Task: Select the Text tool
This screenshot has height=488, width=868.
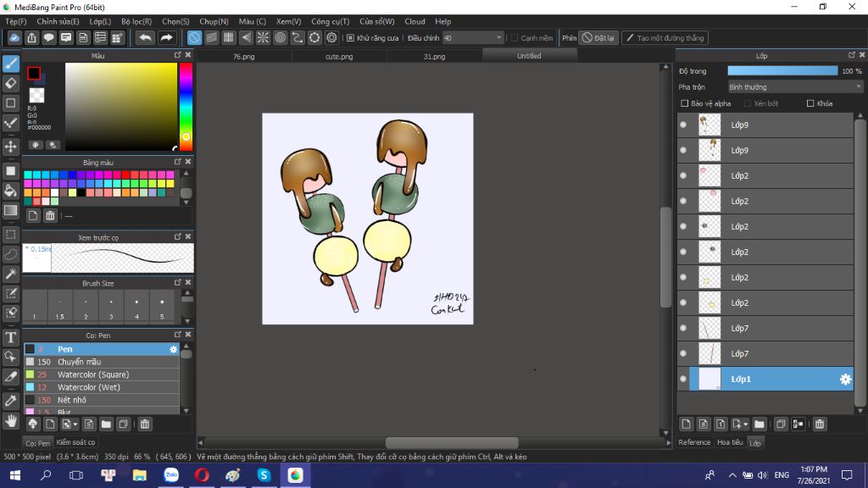Action: pyautogui.click(x=11, y=337)
